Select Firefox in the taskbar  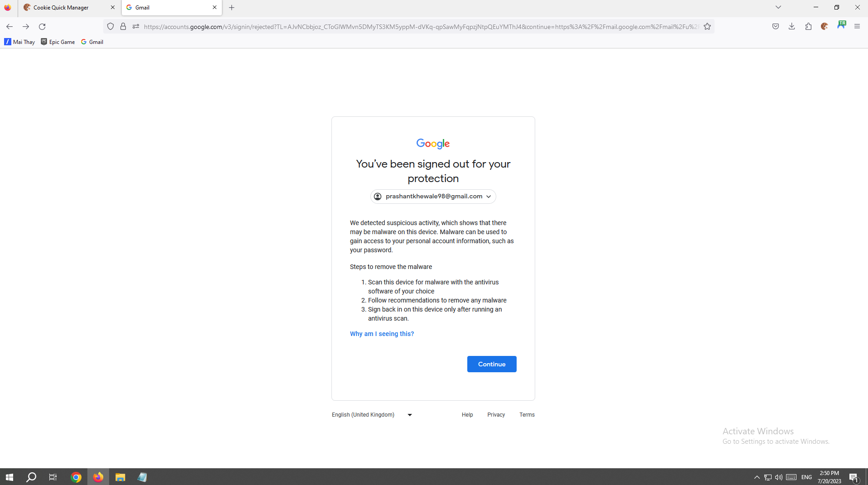tap(98, 477)
